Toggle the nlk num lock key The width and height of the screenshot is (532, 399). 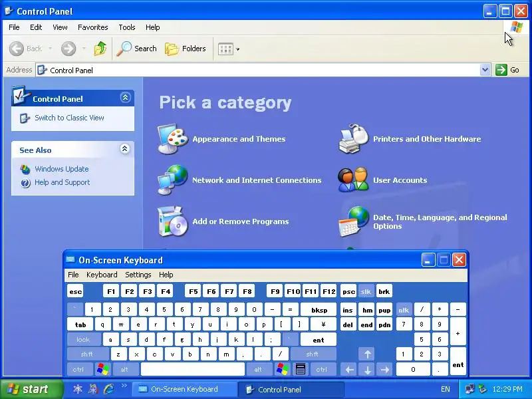tap(404, 310)
